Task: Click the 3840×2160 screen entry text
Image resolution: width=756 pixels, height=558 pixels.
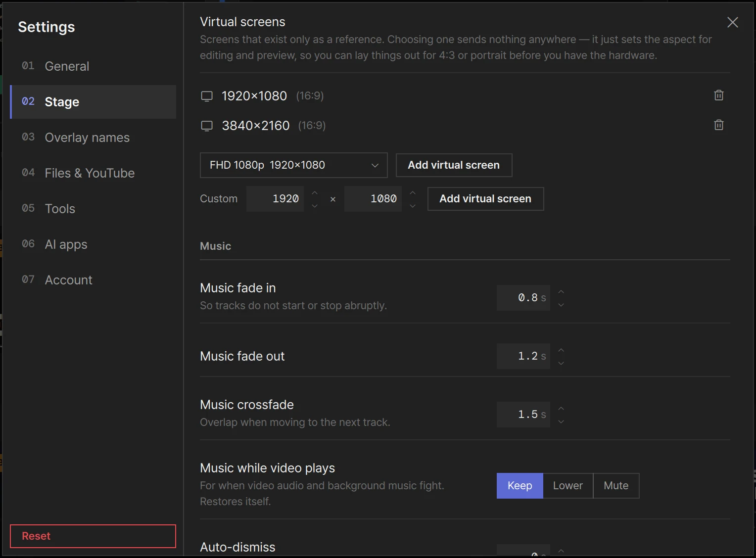Action: click(x=256, y=126)
